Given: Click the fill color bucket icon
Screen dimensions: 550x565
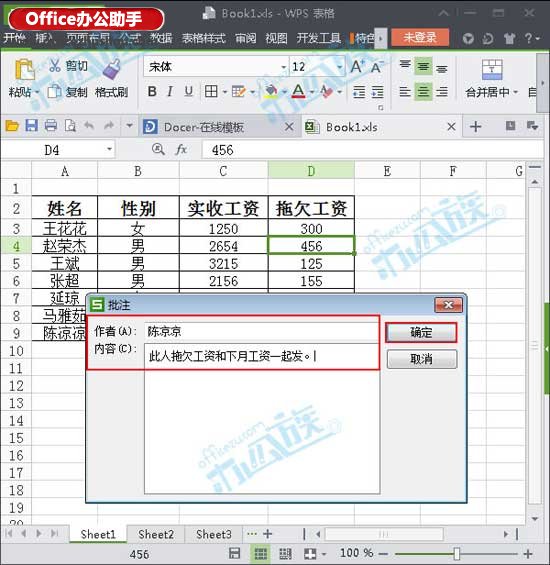Looking at the screenshot, I should click(x=271, y=92).
